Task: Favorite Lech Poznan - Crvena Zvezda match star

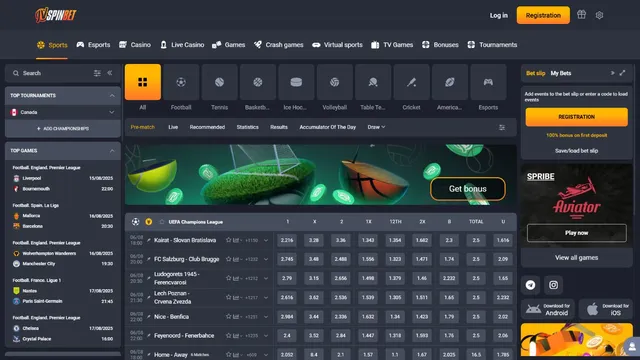Action: pos(229,297)
